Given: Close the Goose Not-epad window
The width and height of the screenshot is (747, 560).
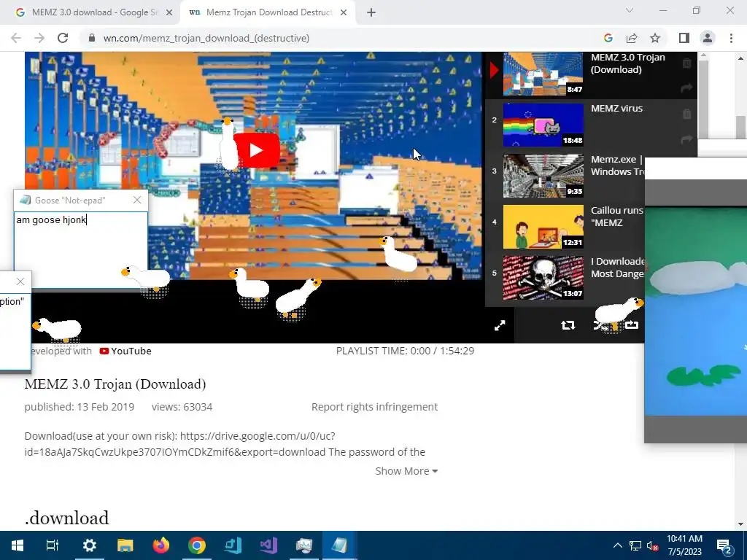Looking at the screenshot, I should point(137,200).
